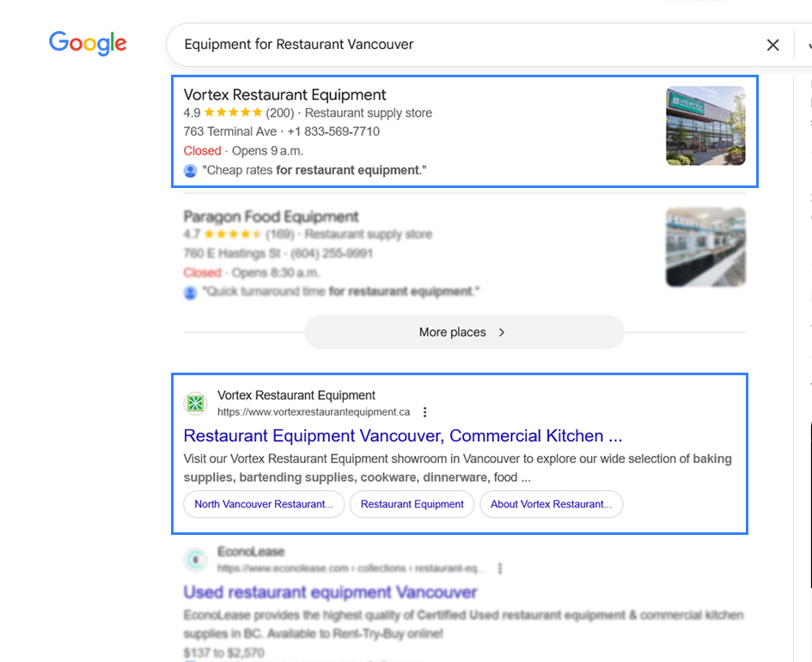Select the "Restaurant Equipment" sitelink chip

pyautogui.click(x=412, y=504)
